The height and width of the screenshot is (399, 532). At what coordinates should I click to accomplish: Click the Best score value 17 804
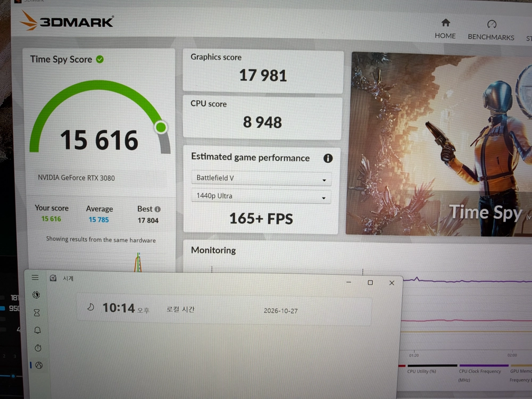point(148,221)
